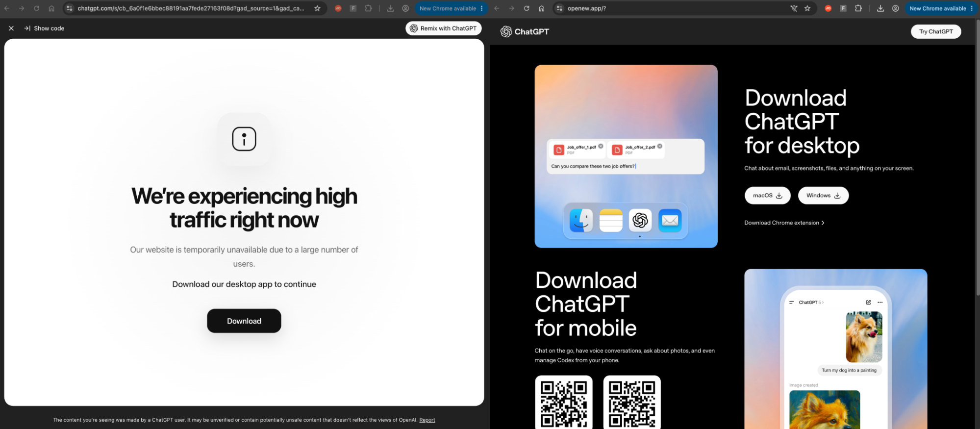Click compose icon in the phone mockup
The height and width of the screenshot is (429, 980).
point(868,302)
